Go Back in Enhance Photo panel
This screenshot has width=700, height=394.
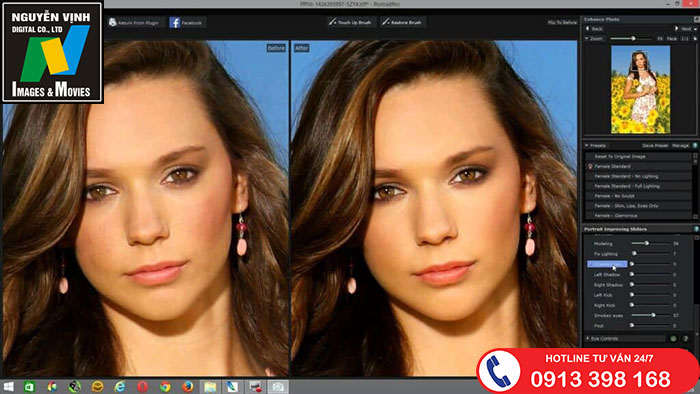(594, 29)
